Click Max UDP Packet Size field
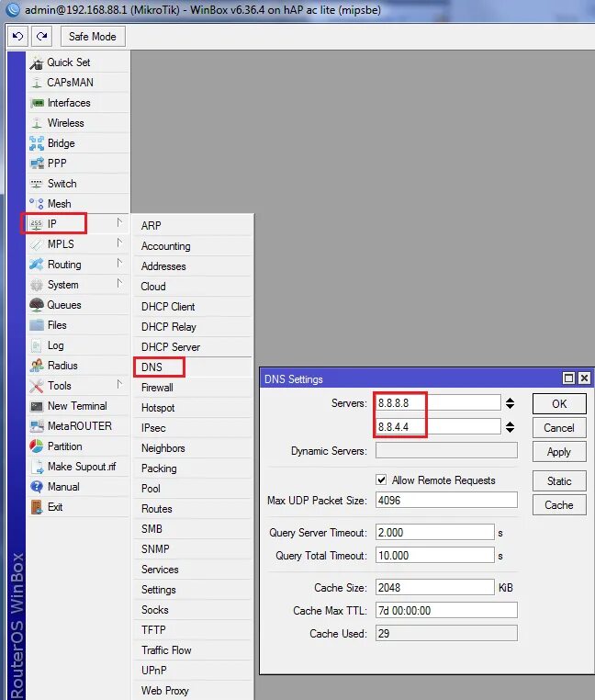This screenshot has height=700, width=595. (446, 501)
